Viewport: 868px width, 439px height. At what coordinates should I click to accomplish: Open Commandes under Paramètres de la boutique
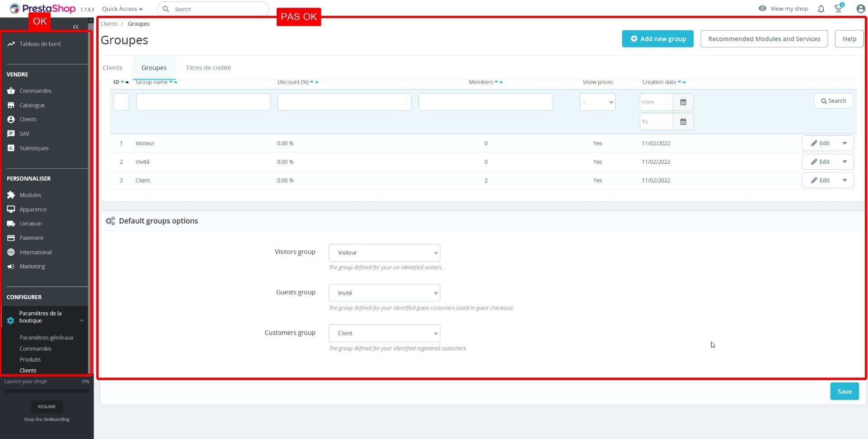pos(35,348)
